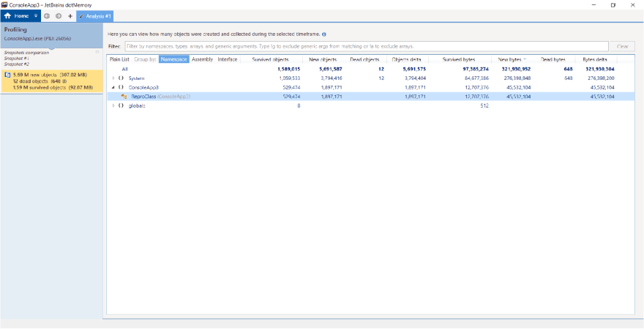Switch to Plain List view
The width and height of the screenshot is (644, 331).
119,59
